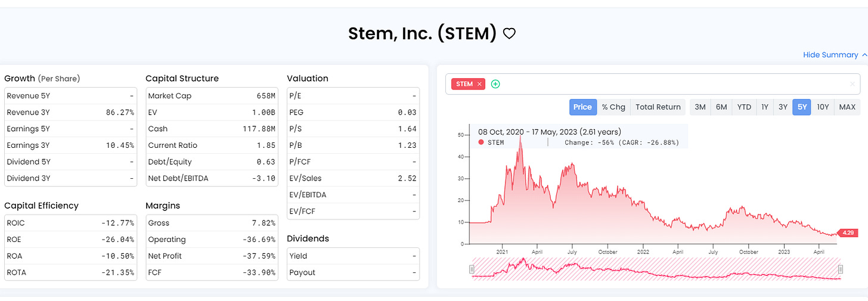The width and height of the screenshot is (868, 301).
Task: Click the Net Debt/EBITDA row label
Action: pos(179,178)
